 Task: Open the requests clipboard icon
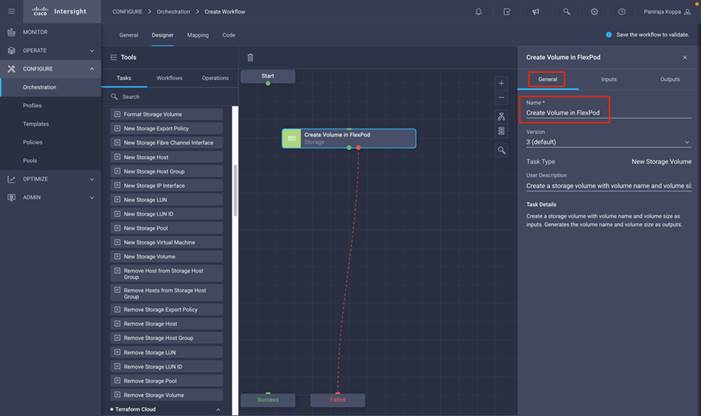pos(507,12)
